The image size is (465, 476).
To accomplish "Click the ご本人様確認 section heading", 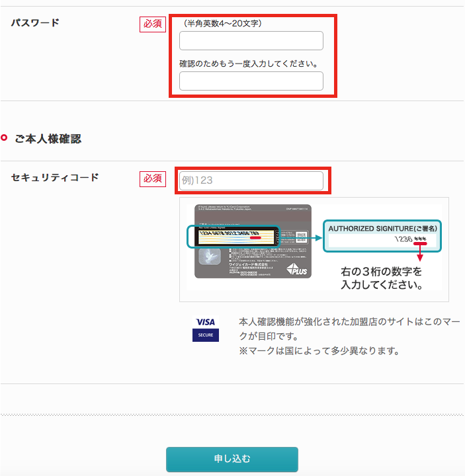I will [48, 139].
